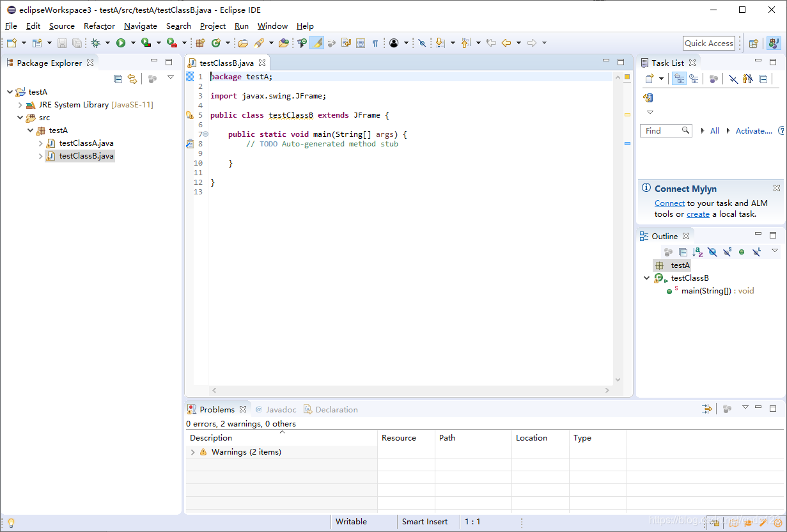Open the Refactor menu
This screenshot has height=532, width=787.
click(99, 26)
